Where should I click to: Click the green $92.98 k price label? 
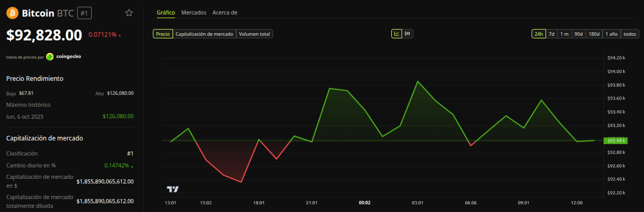617,140
